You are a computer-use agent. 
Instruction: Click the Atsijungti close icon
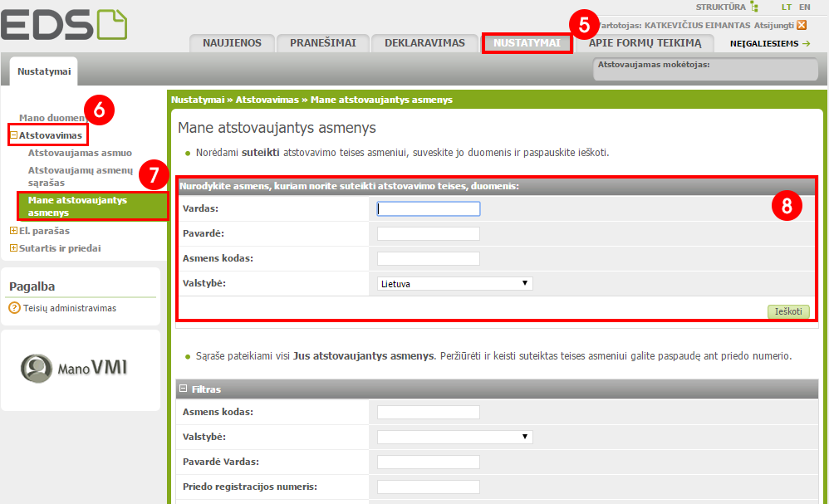[x=802, y=26]
